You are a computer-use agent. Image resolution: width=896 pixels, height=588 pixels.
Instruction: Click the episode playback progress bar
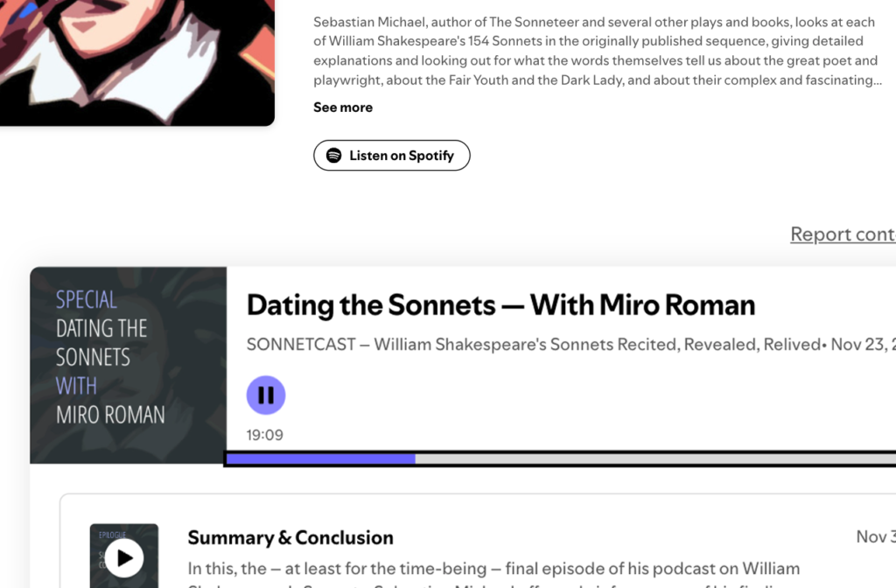pyautogui.click(x=560, y=458)
